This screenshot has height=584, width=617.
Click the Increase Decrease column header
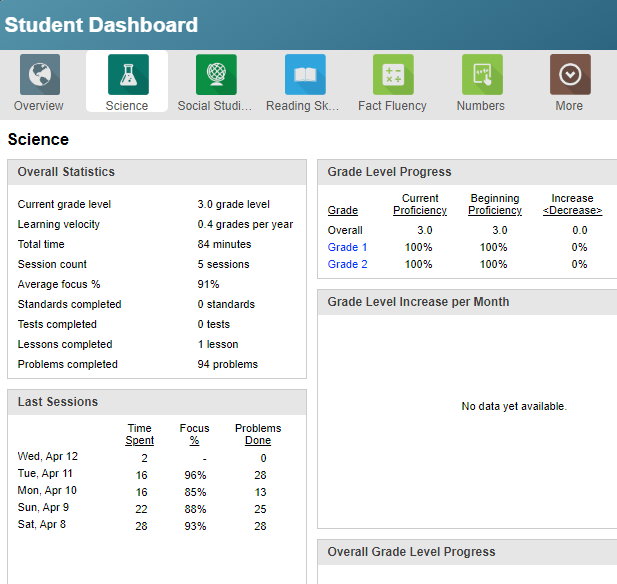click(572, 205)
